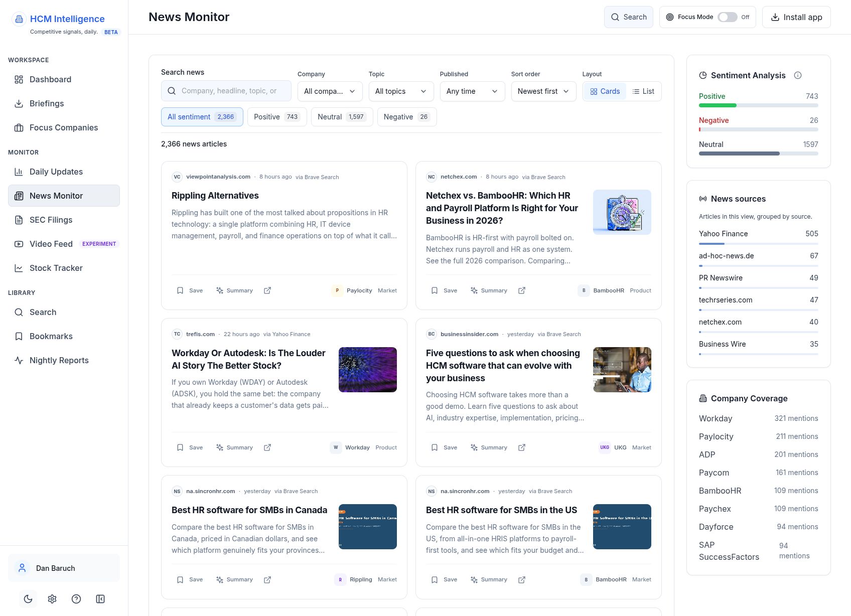Image resolution: width=851 pixels, height=616 pixels.
Task: Save the Rippling Alternatives article
Action: [x=190, y=290]
